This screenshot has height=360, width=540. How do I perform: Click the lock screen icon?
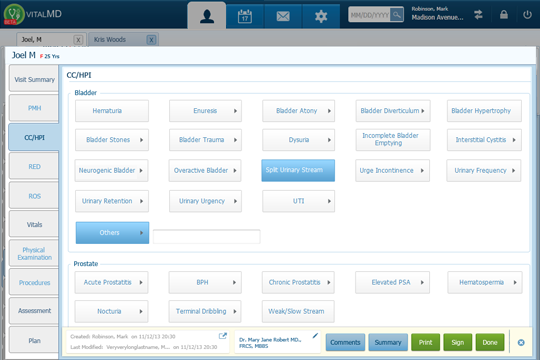tap(503, 14)
